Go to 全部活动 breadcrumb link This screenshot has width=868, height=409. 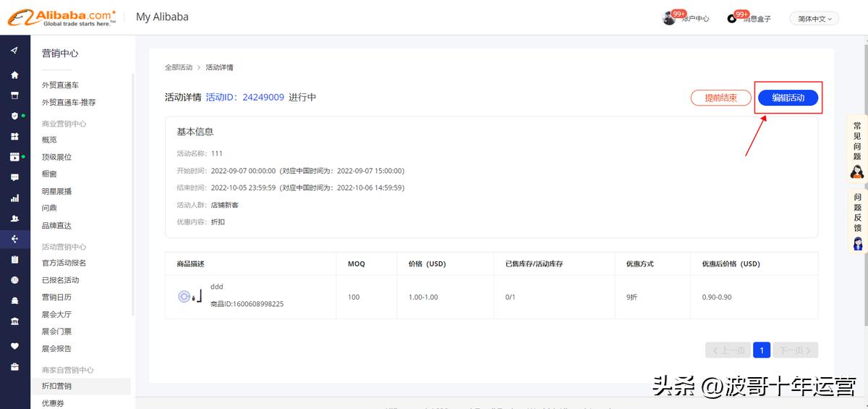point(179,67)
